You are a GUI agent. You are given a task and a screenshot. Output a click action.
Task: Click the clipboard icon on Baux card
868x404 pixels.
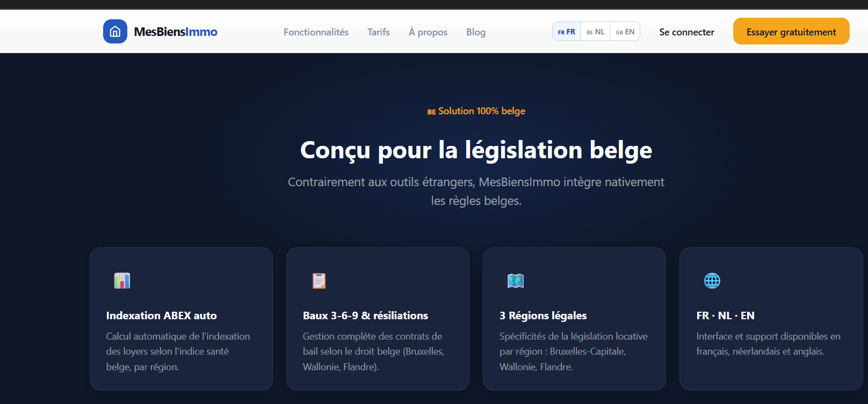(319, 281)
